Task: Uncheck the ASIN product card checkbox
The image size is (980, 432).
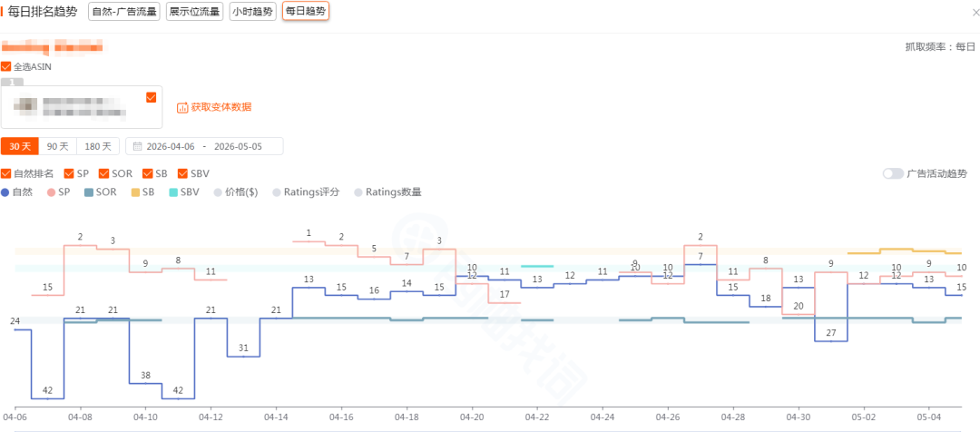Action: pyautogui.click(x=151, y=97)
